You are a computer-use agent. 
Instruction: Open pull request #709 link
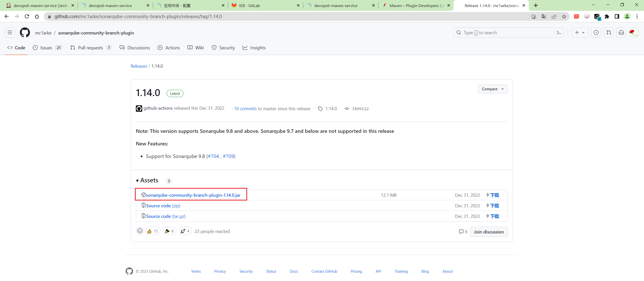[x=228, y=156]
